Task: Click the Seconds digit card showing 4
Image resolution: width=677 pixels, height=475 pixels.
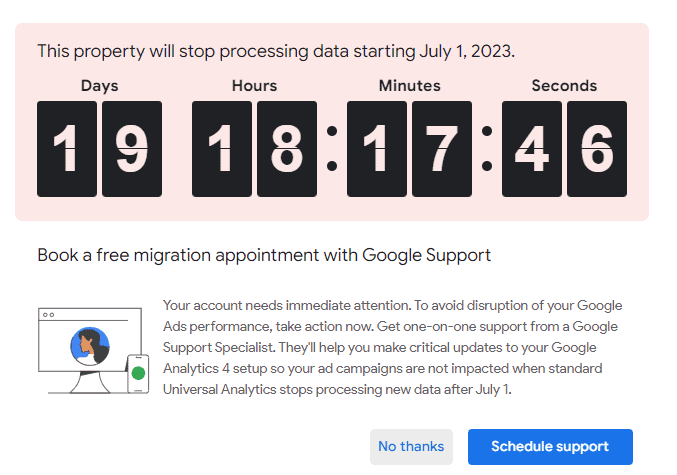Action: [532, 149]
